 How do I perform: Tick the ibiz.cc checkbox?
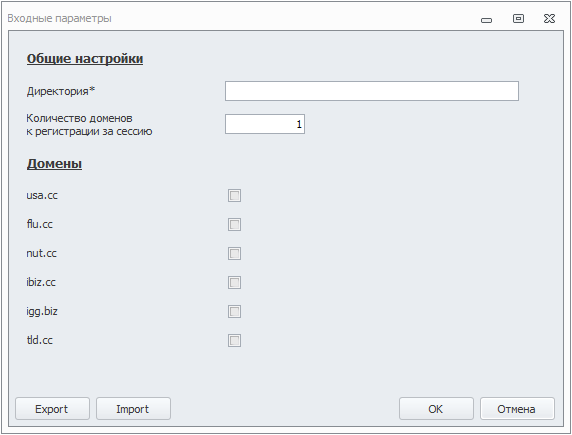(x=234, y=282)
